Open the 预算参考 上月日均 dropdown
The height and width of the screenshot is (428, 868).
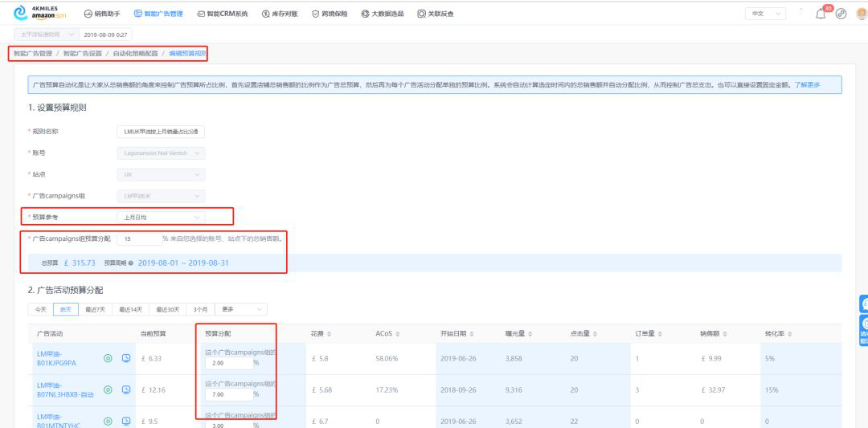[161, 218]
